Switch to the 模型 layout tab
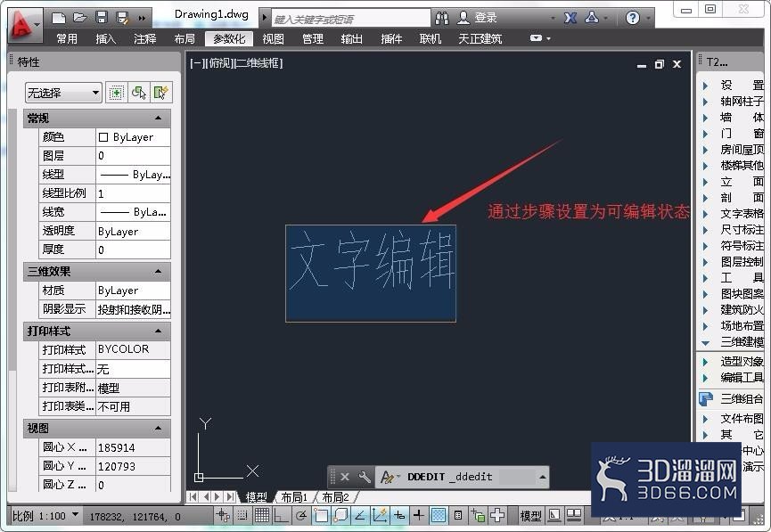 256,497
